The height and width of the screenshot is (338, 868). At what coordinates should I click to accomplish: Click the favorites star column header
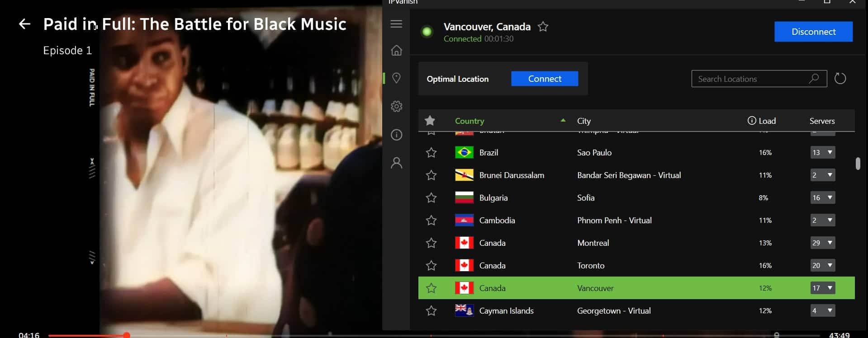[x=430, y=121]
